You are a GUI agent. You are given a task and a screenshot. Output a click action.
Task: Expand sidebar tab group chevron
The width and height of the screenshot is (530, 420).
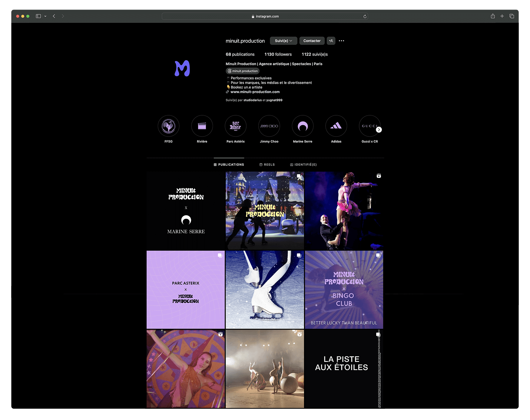point(45,16)
